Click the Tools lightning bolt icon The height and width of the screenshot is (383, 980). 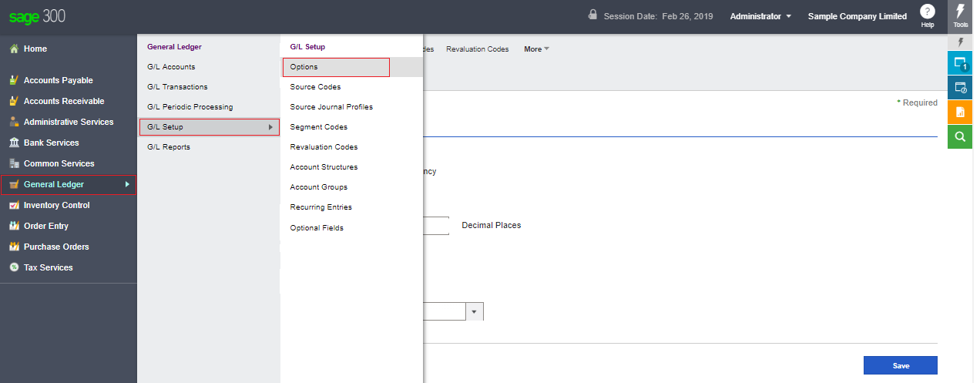click(960, 12)
